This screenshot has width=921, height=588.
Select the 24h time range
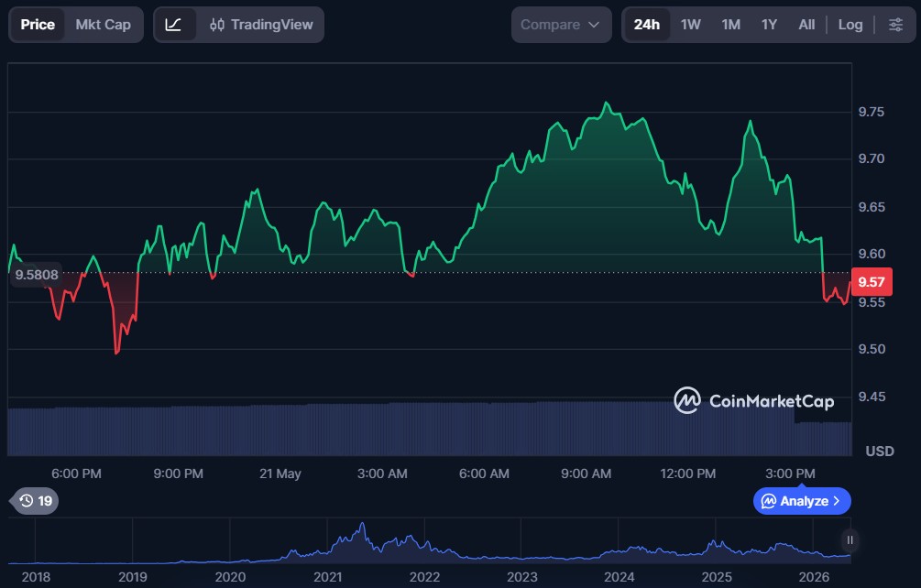pyautogui.click(x=647, y=25)
